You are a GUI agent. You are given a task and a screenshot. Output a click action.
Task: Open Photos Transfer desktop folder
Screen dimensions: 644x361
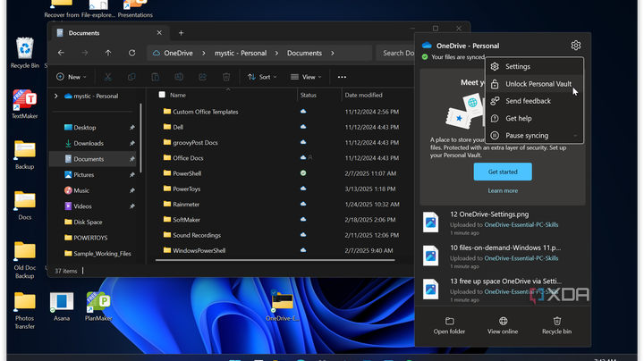[x=25, y=311]
